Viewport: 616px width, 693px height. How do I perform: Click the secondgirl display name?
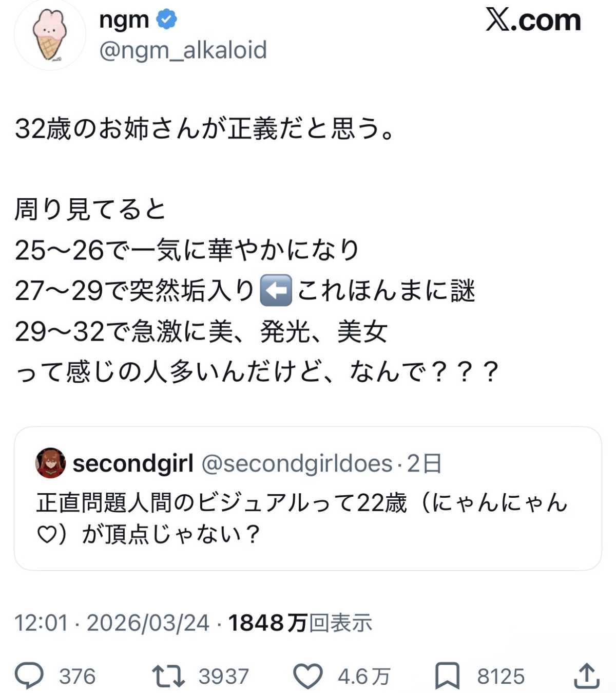tap(133, 463)
